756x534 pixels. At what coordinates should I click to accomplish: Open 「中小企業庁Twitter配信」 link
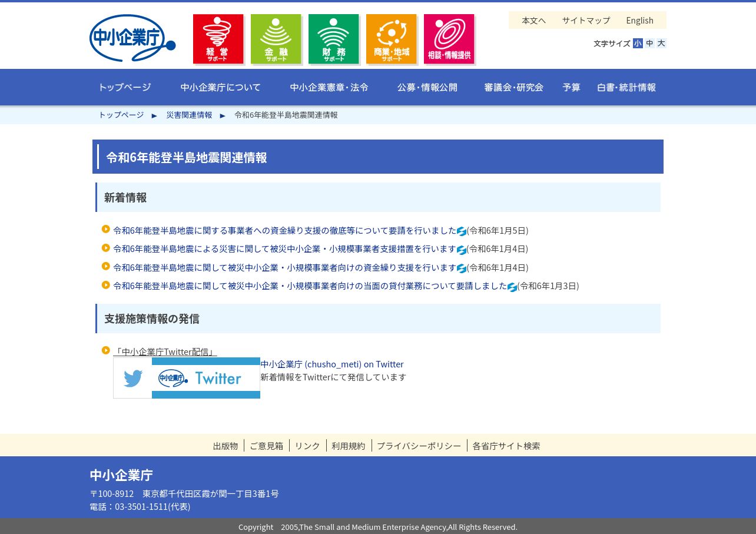point(165,351)
